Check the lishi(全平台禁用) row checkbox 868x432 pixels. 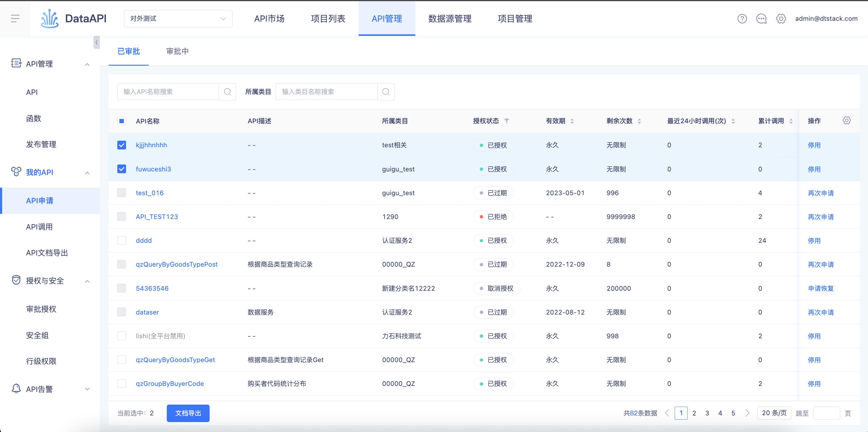122,336
